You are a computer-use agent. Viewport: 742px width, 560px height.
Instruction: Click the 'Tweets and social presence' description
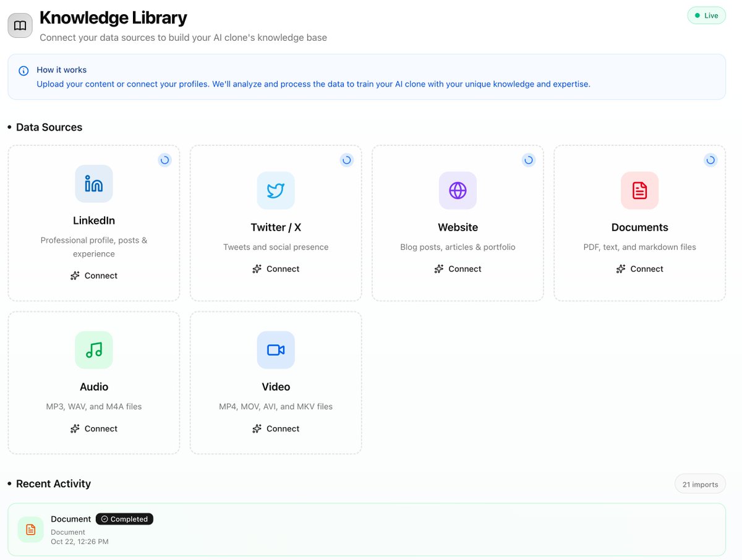click(x=276, y=247)
